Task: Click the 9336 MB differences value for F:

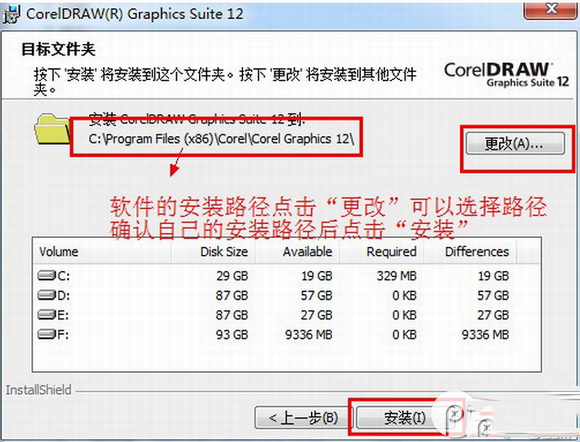Action: 485,334
